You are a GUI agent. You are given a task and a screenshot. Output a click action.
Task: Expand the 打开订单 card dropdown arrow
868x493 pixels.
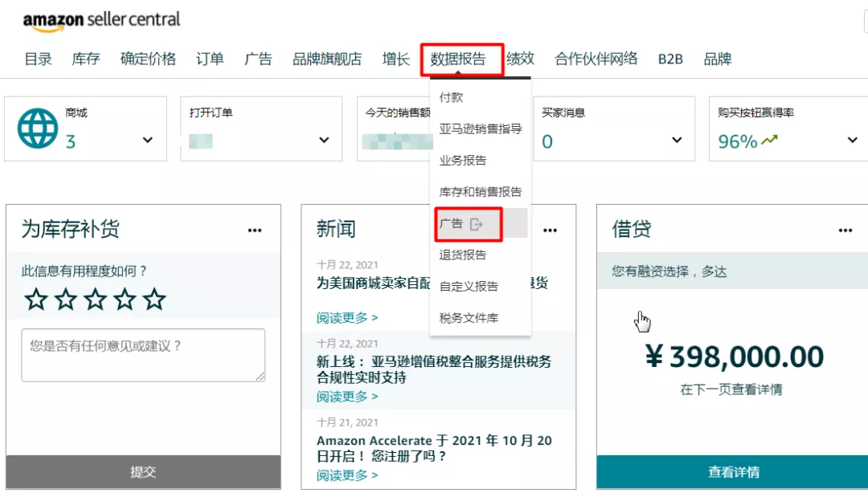point(324,140)
